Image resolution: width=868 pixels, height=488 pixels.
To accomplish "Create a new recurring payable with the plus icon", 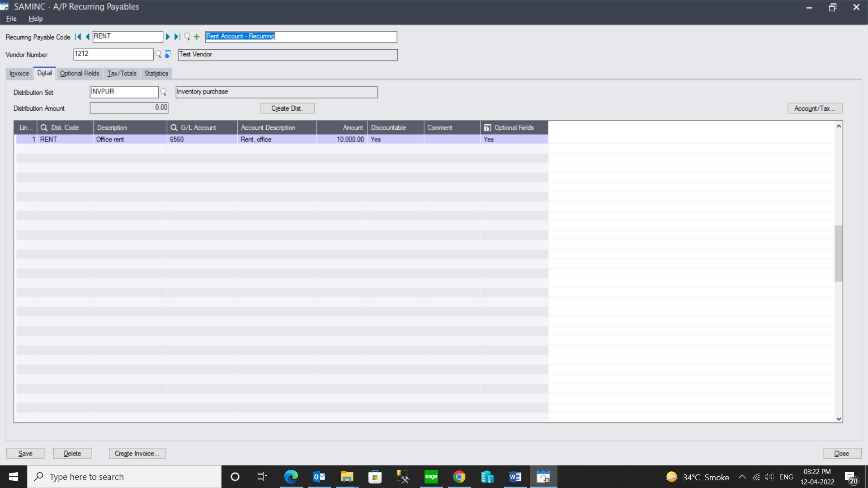I will pos(197,37).
